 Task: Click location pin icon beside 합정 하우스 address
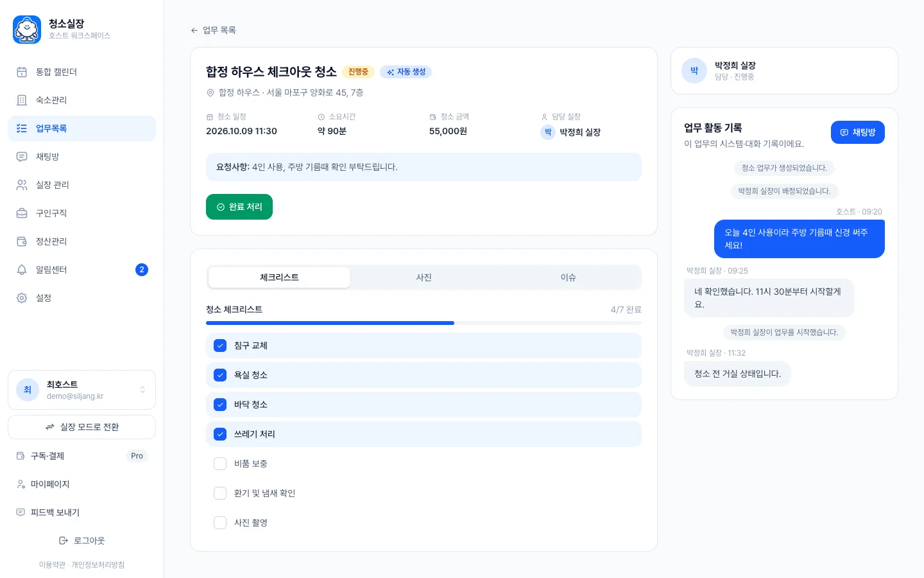[210, 93]
